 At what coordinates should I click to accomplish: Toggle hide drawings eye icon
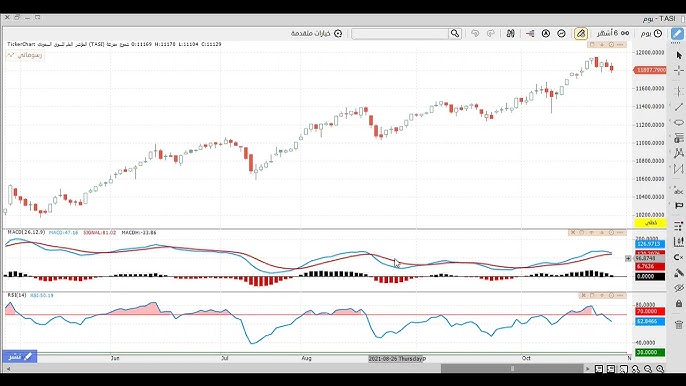(679, 288)
